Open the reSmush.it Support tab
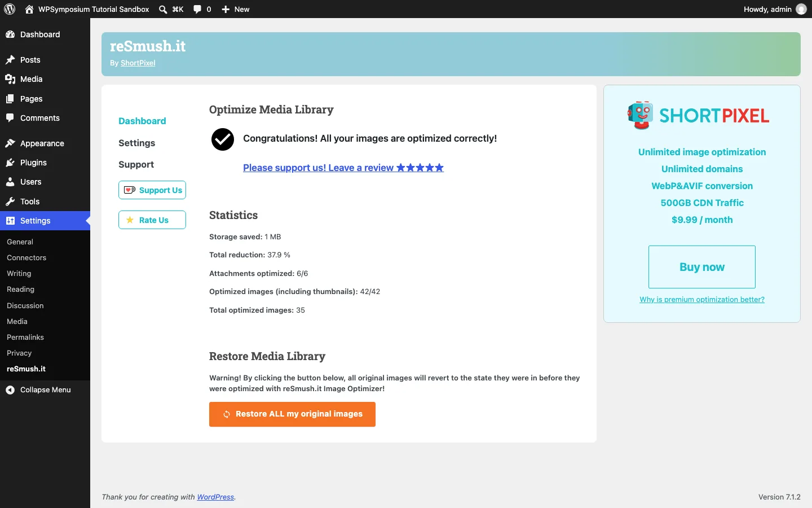Viewport: 812px width, 508px height. coord(136,164)
